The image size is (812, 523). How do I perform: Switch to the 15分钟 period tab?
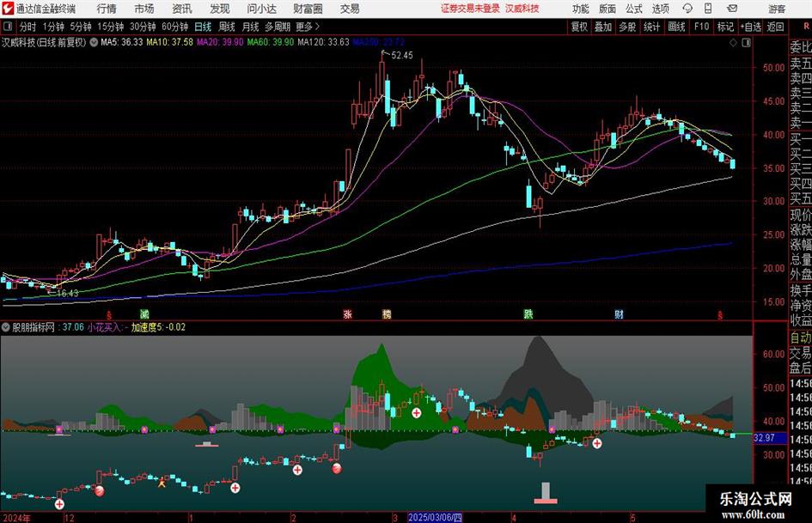coord(111,27)
